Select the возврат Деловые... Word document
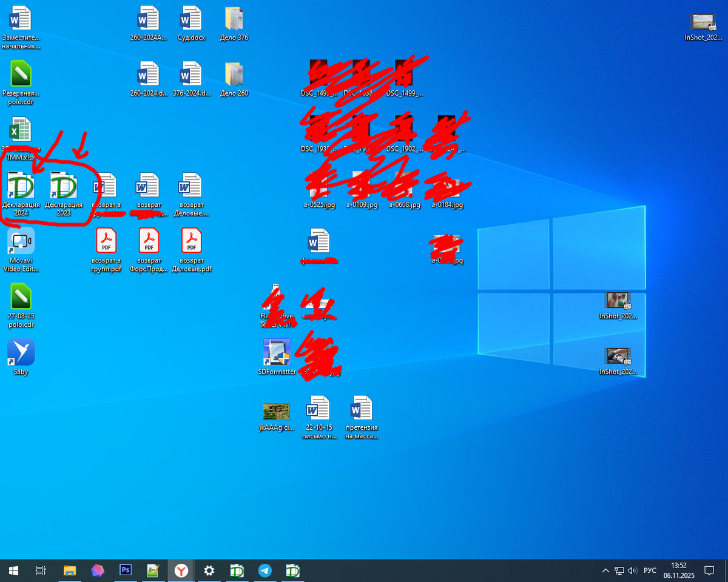The image size is (728, 582). pyautogui.click(x=191, y=194)
